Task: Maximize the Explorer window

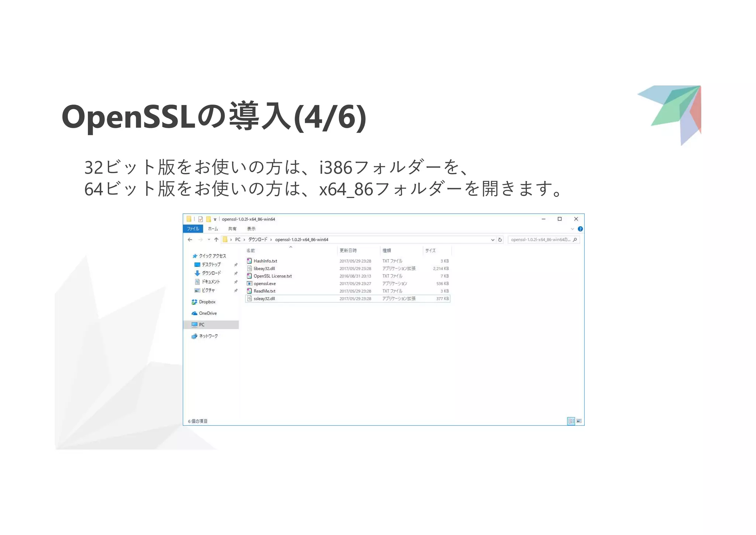Action: (x=560, y=219)
